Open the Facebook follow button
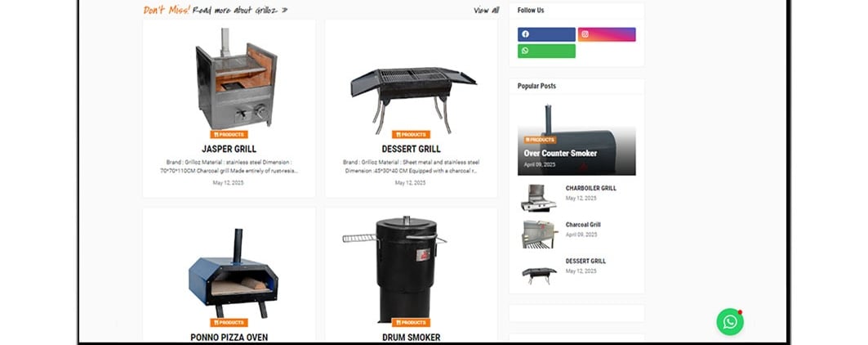Viewport: 868px width, 345px height. tap(546, 34)
